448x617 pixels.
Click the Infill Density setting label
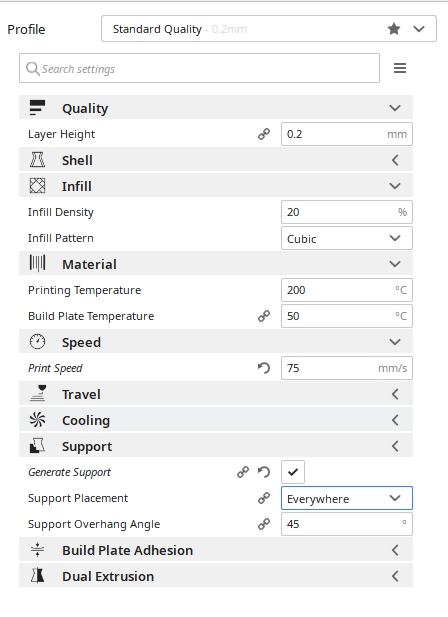(61, 212)
